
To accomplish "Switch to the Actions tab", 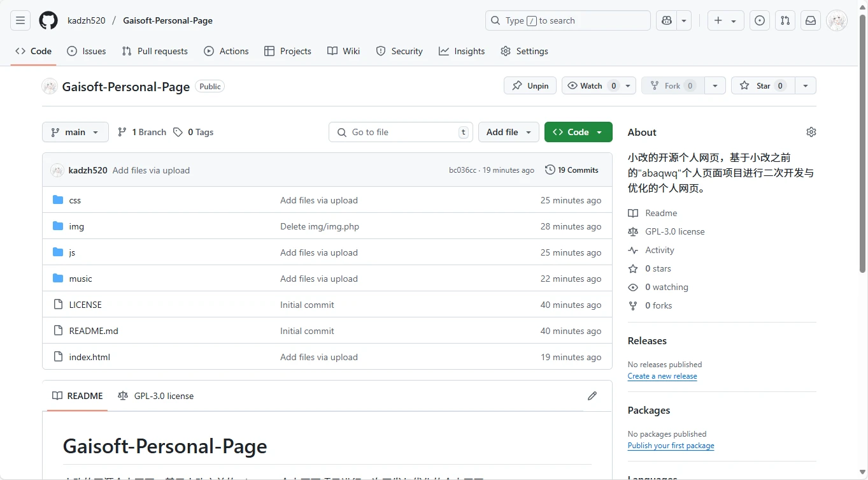I will (x=226, y=51).
